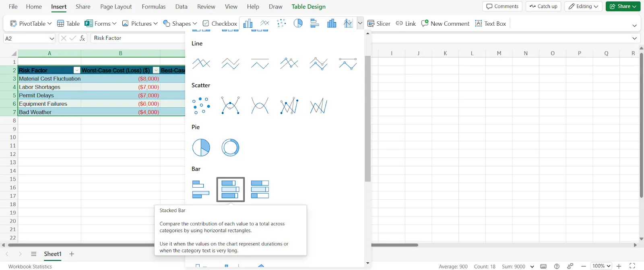The image size is (644, 270).
Task: Open the Line chart ribbon icon
Action: point(265,23)
